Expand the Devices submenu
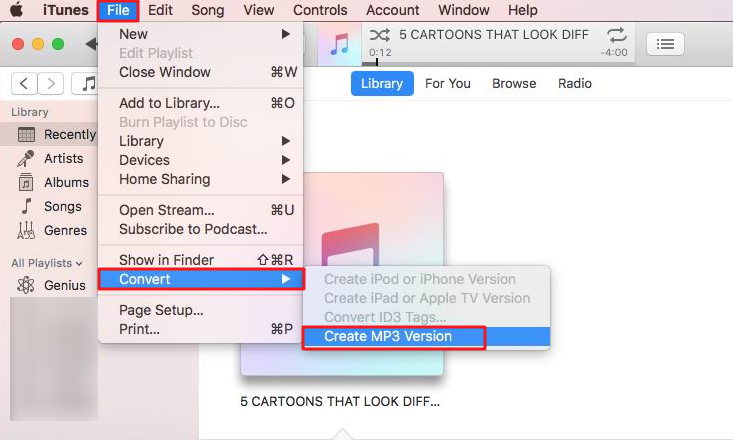This screenshot has height=440, width=733. coord(201,160)
